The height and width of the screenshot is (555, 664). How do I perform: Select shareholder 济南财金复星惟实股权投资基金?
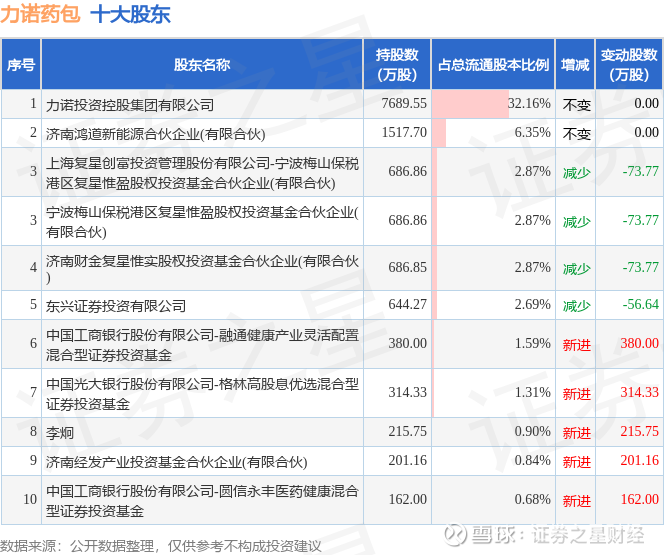(202, 268)
